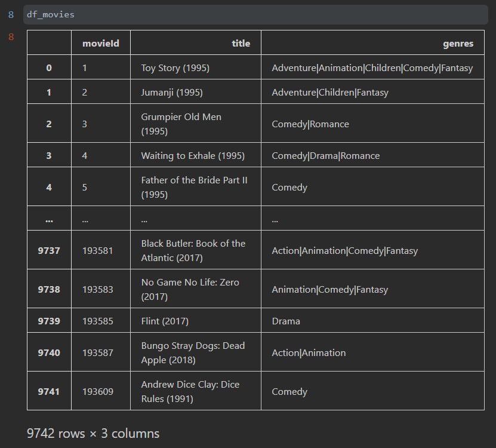Click the df_movies code input cell
The height and width of the screenshot is (448, 496).
(x=255, y=14)
